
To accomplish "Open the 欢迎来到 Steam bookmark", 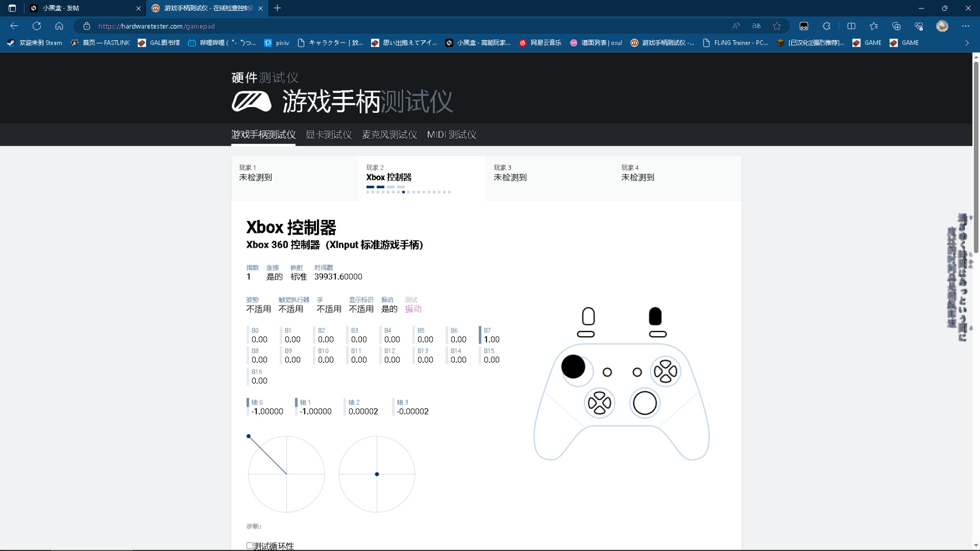I will click(x=35, y=43).
